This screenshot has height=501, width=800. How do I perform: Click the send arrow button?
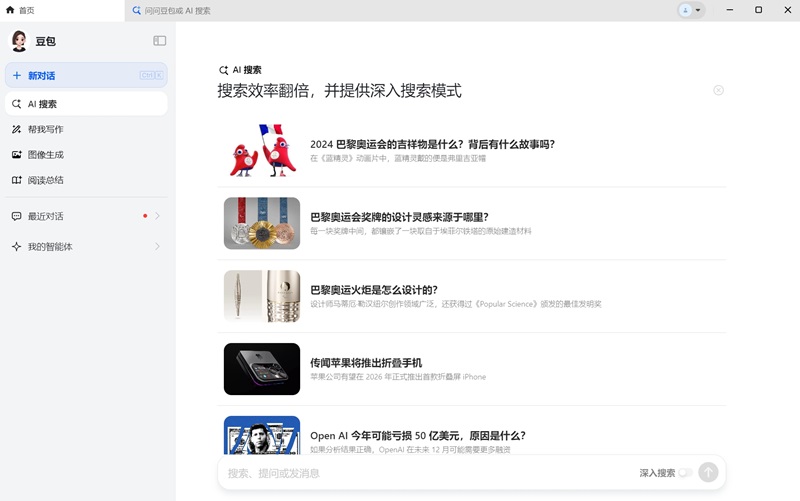(708, 472)
